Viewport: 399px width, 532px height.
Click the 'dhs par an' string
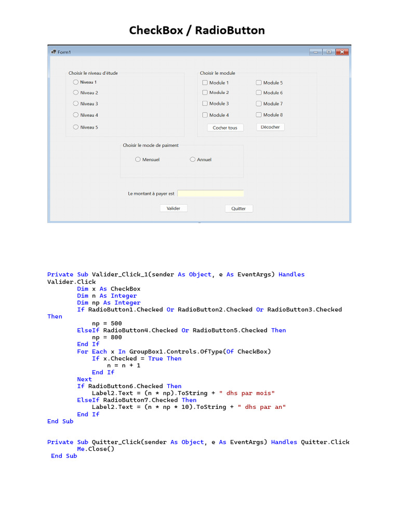[x=262, y=407]
